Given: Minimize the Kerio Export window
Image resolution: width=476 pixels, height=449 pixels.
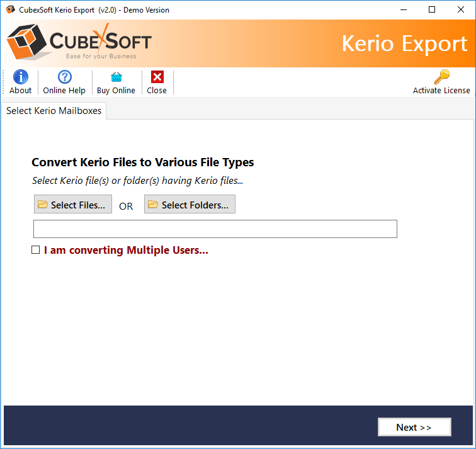Looking at the screenshot, I should (404, 9).
